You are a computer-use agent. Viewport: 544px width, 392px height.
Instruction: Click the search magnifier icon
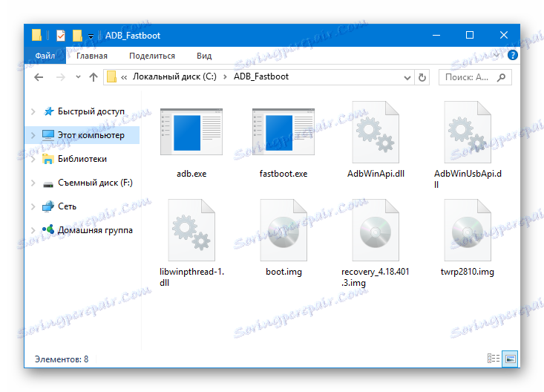(x=501, y=77)
